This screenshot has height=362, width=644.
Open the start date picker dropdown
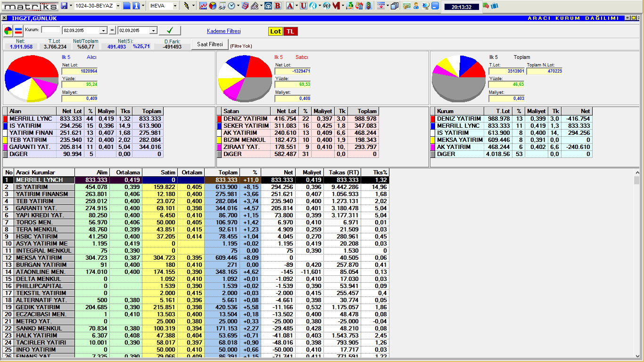tap(104, 31)
